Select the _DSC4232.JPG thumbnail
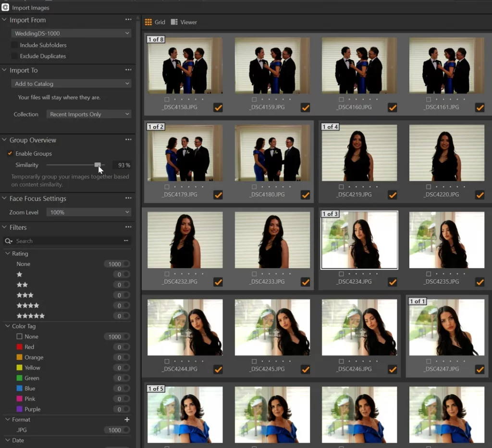Screen dimensions: 492x448 (185, 239)
